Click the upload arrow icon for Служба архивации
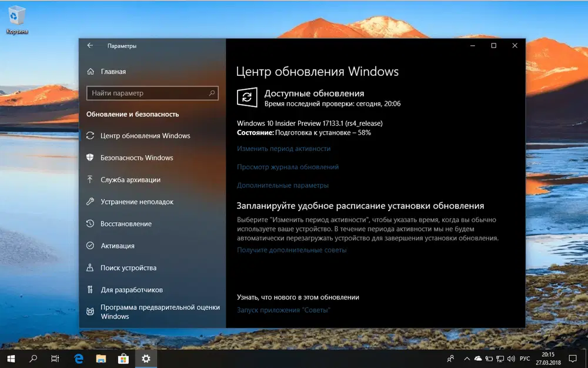 click(90, 179)
